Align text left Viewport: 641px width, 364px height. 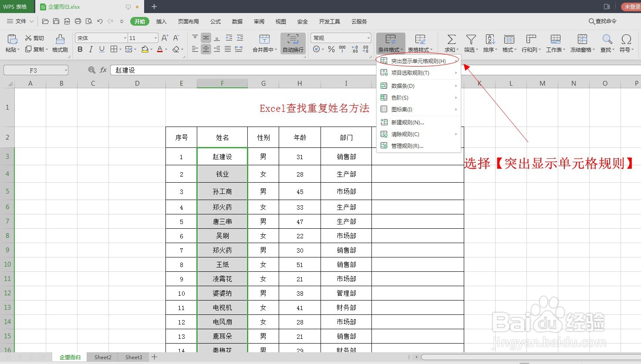[x=195, y=49]
